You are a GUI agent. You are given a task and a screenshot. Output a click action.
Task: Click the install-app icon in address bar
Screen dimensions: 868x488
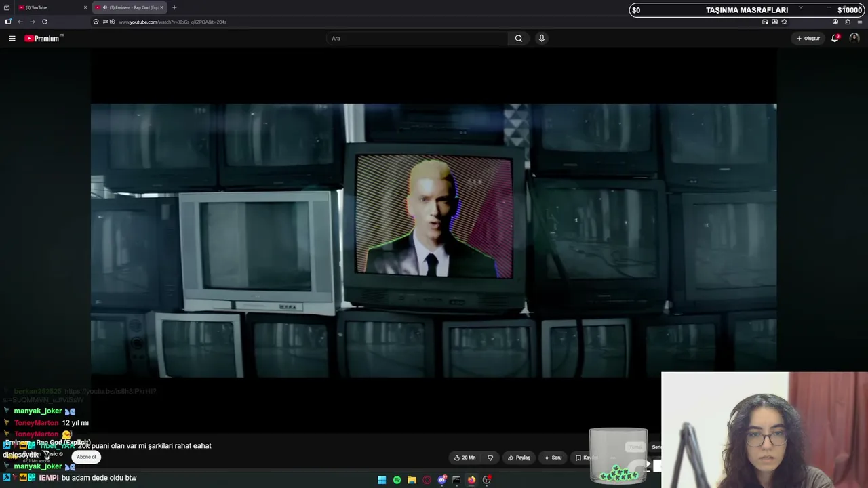[x=775, y=22]
